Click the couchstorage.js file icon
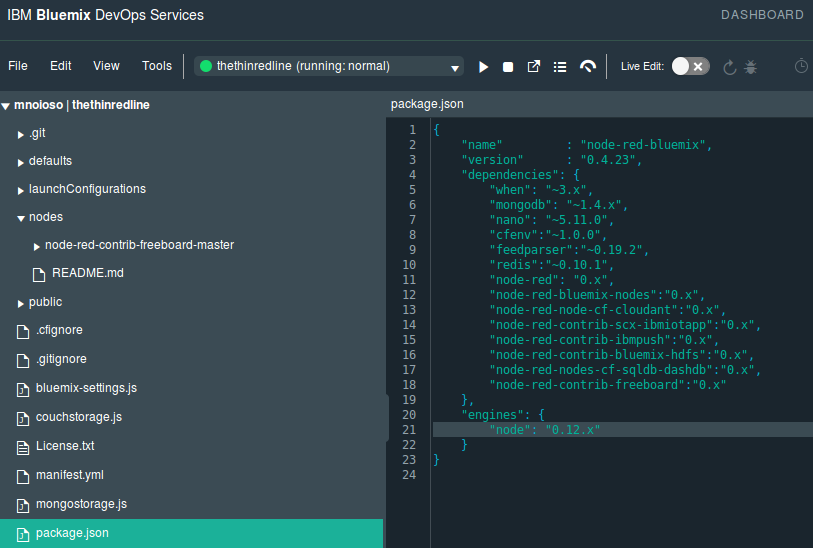This screenshot has width=813, height=548. click(23, 418)
